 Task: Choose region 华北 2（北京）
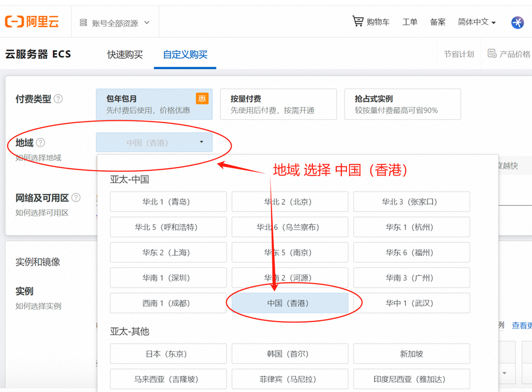pos(290,202)
